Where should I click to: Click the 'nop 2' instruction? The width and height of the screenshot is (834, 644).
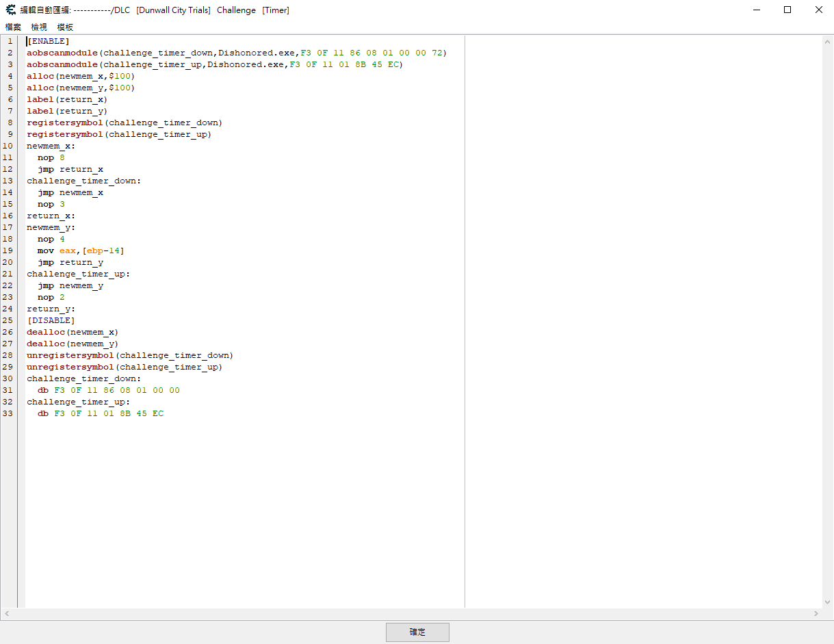pos(51,297)
